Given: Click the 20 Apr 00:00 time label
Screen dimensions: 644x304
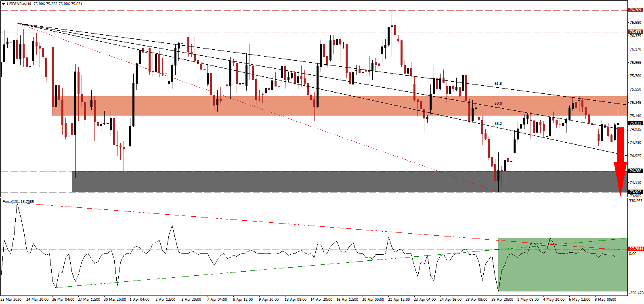Looking at the screenshot, I should (373, 300).
